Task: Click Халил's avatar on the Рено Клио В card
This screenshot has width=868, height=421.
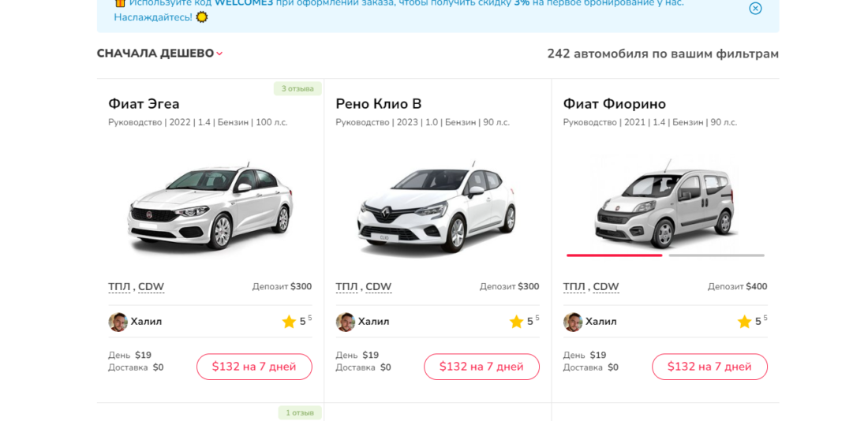Action: point(346,322)
